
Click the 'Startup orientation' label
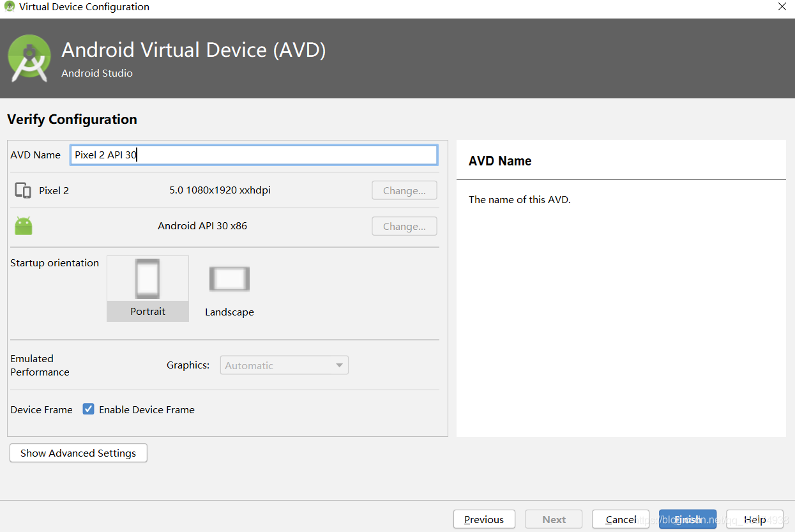[x=55, y=262]
